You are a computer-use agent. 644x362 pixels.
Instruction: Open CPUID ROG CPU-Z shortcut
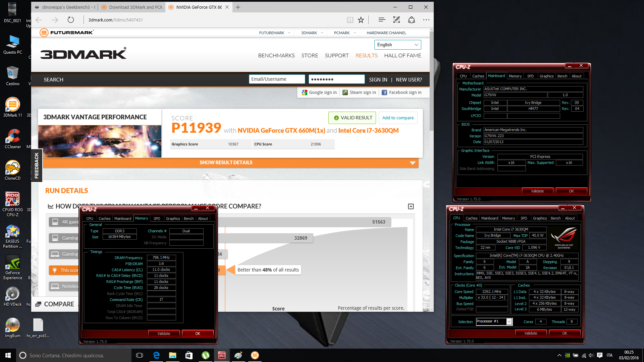[13, 204]
